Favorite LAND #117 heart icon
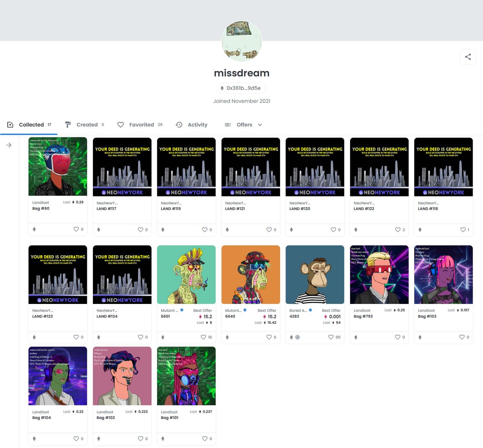 (140, 230)
